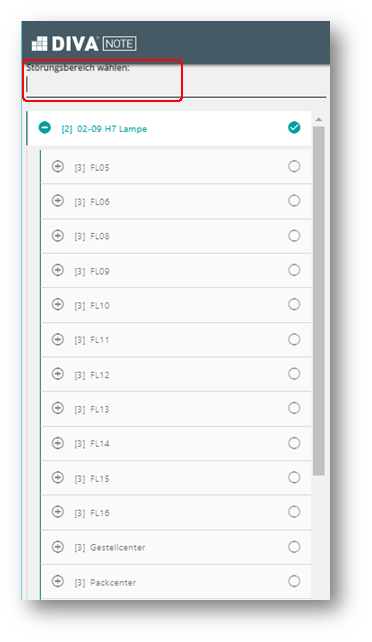Select the FL13 radio button

[x=294, y=408]
